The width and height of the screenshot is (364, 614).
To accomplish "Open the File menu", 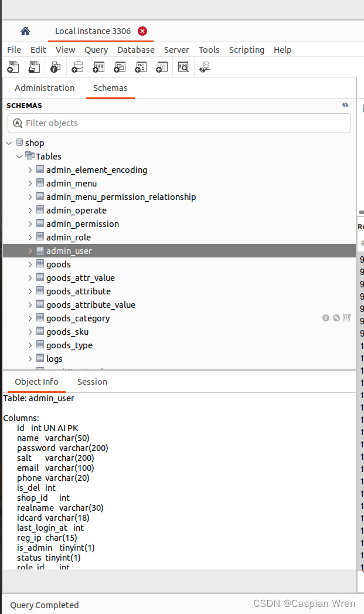I will tap(14, 50).
